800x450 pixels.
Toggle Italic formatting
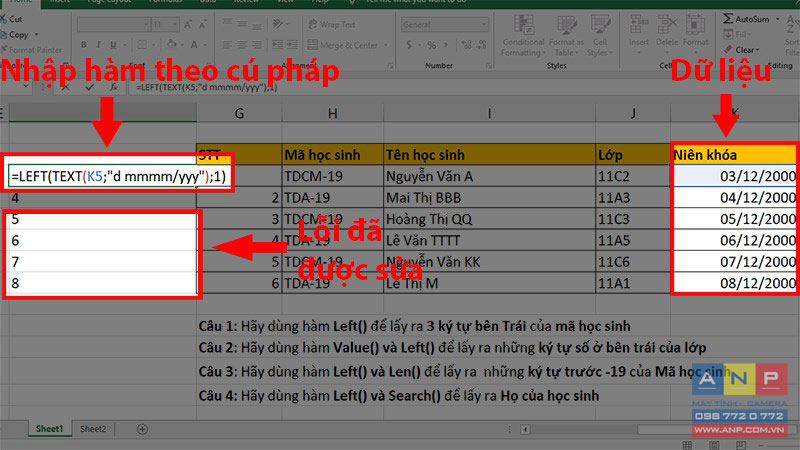coord(98,45)
